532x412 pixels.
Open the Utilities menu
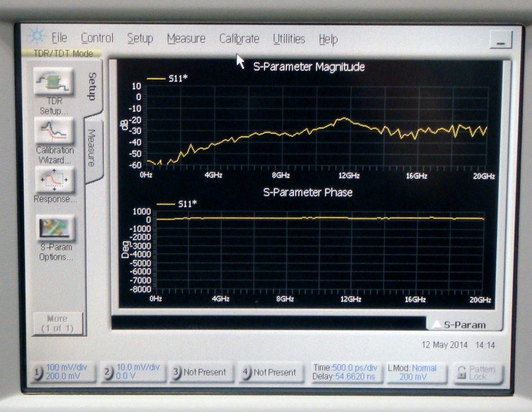[x=289, y=39]
